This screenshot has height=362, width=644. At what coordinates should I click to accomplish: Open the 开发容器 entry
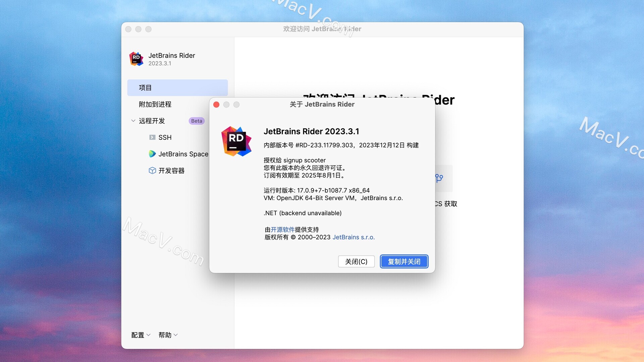pyautogui.click(x=171, y=171)
